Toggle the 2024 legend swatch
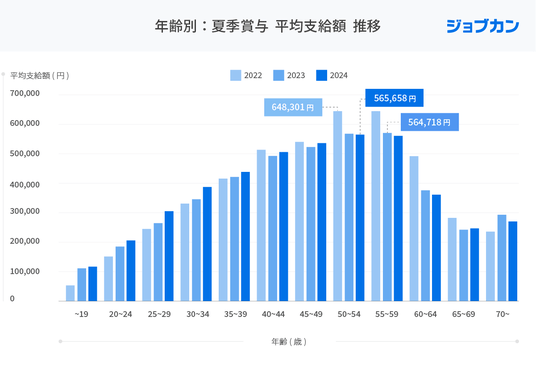 tap(322, 75)
